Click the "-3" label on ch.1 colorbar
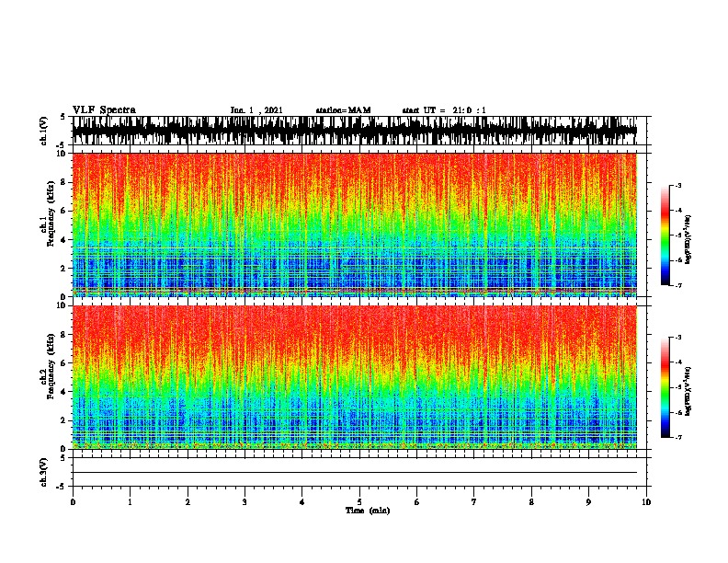This screenshot has height=563, width=728. (x=678, y=185)
